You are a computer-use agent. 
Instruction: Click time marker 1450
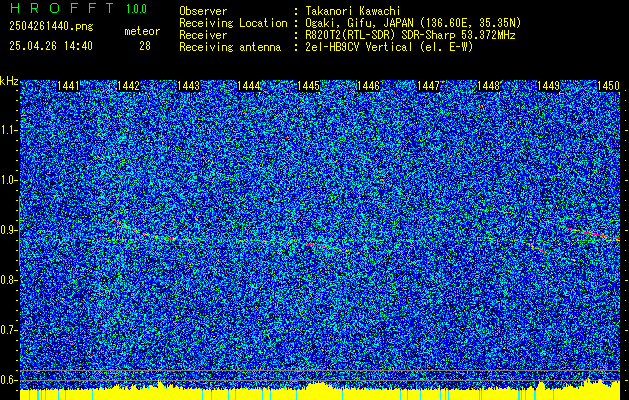(609, 86)
